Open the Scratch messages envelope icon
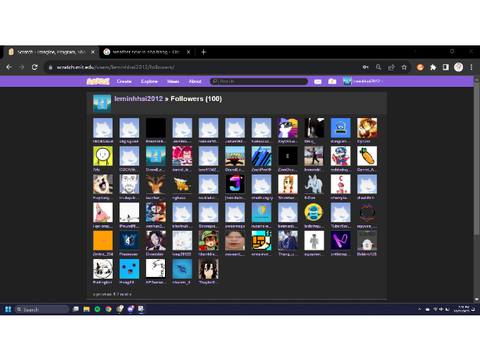This screenshot has width=480, height=360. [318, 81]
